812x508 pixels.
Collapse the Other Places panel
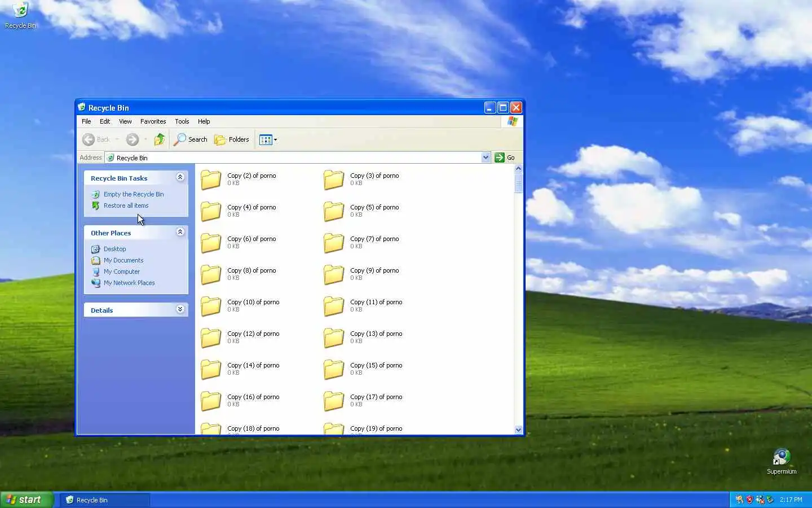pyautogui.click(x=180, y=232)
